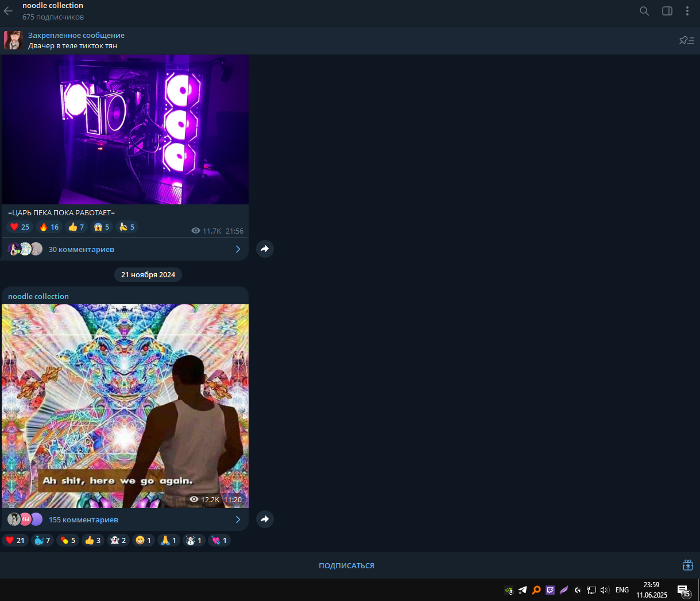Toggle the heart reaction showing 21
700x601 pixels.
click(15, 540)
